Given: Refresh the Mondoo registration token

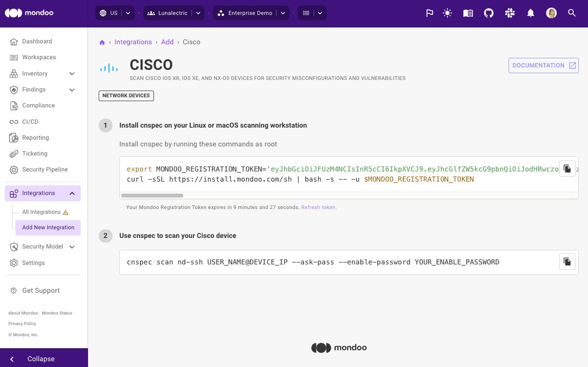Looking at the screenshot, I should [x=318, y=207].
